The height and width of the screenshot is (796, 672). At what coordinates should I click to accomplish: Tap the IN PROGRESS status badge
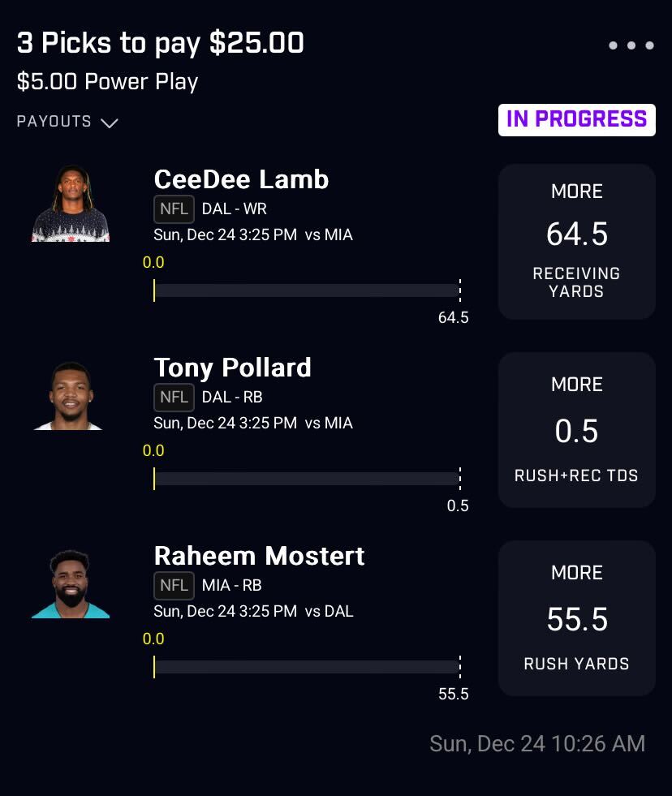point(576,120)
